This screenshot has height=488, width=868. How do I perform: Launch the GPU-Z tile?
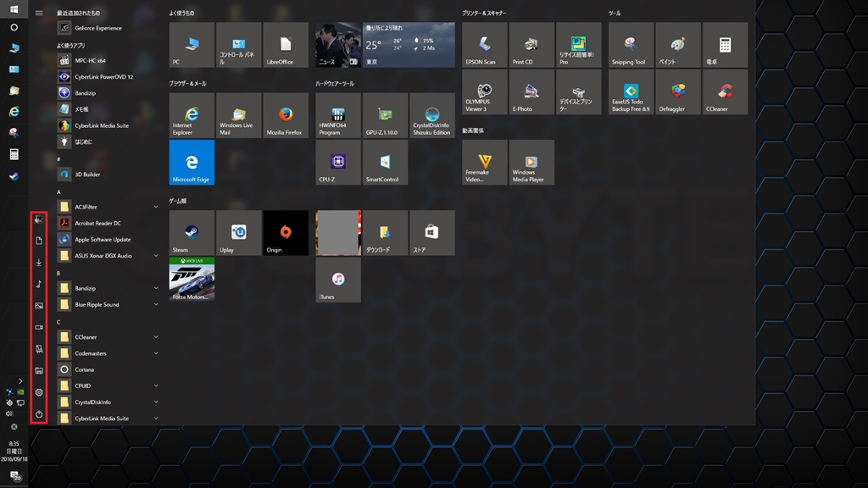pos(386,115)
